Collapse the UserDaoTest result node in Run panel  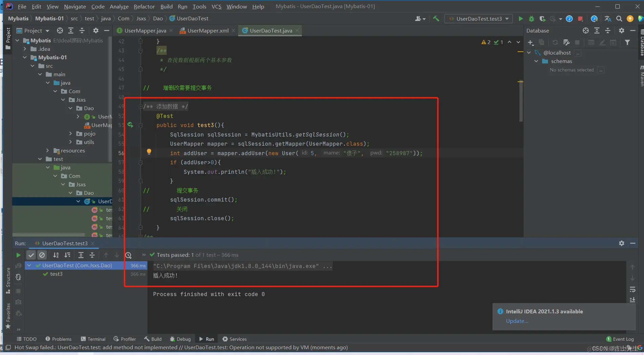[x=29, y=265]
